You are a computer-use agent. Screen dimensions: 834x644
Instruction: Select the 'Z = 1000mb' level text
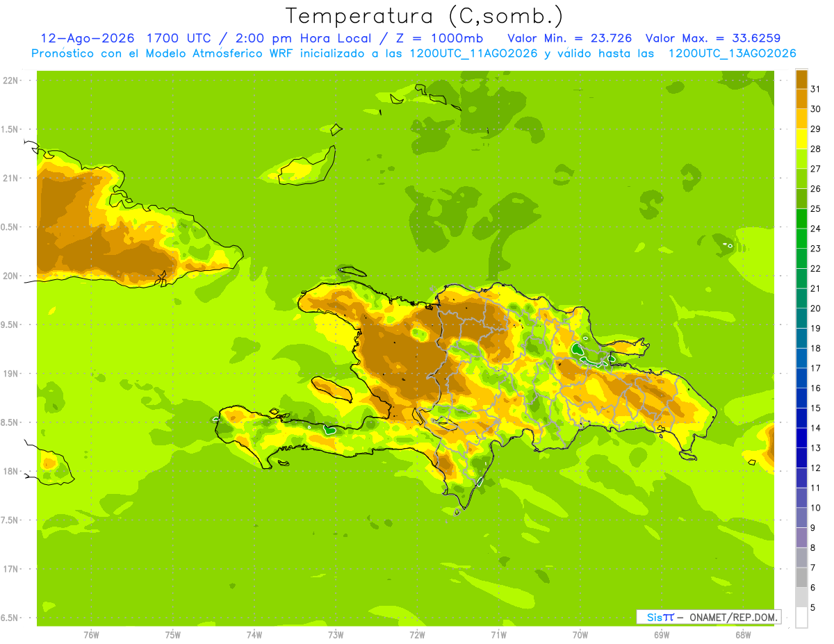coord(439,38)
